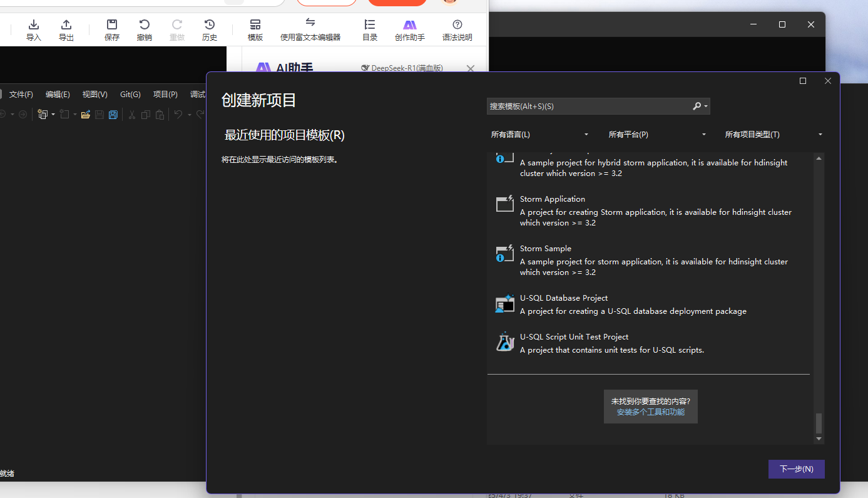Image resolution: width=868 pixels, height=498 pixels.
Task: Click Save All in Visual Studio toolbar
Action: [x=113, y=114]
